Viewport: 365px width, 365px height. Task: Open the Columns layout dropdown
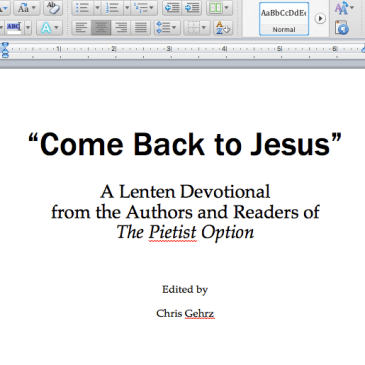coord(219,8)
